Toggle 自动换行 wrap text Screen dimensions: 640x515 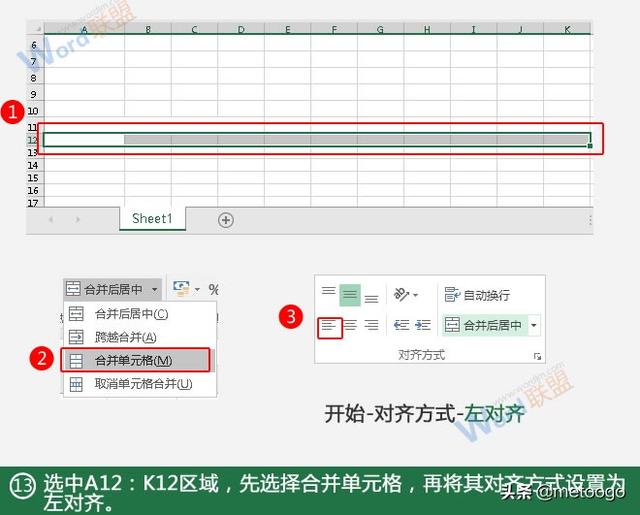[x=477, y=295]
